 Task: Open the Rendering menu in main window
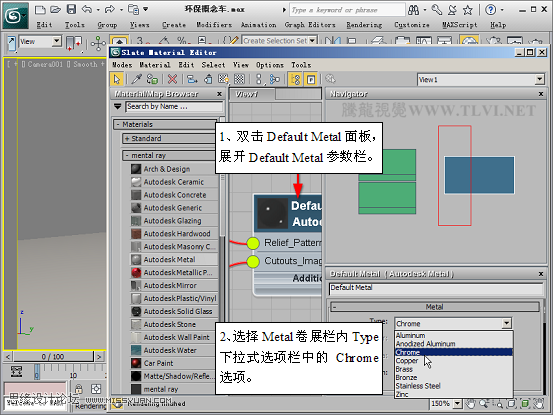(364, 25)
